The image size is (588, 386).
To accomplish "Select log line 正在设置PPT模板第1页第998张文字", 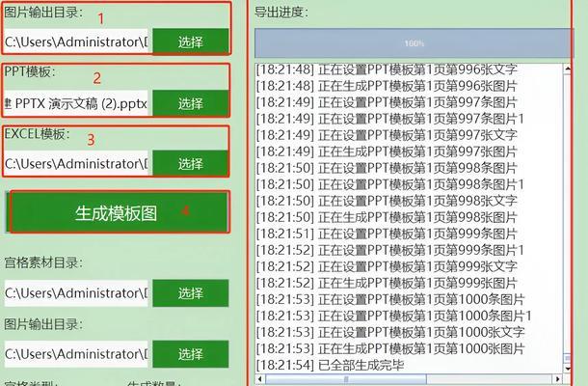I will 387,201.
